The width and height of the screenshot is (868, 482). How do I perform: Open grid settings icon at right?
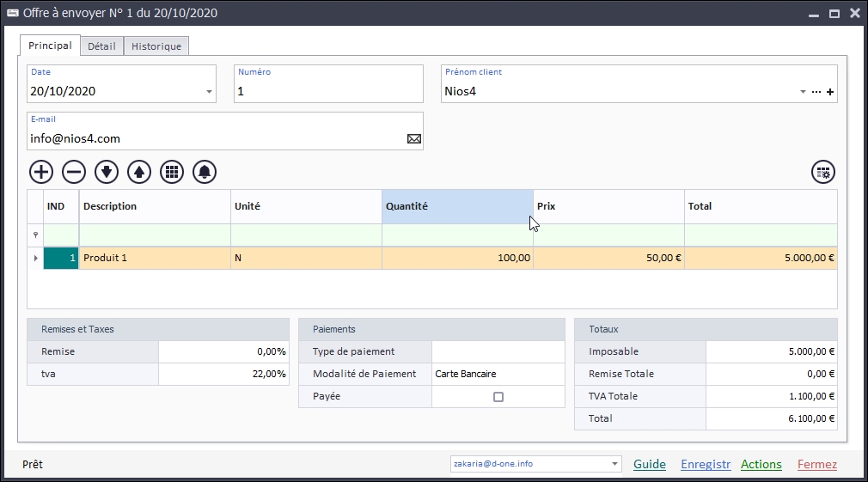pos(823,172)
